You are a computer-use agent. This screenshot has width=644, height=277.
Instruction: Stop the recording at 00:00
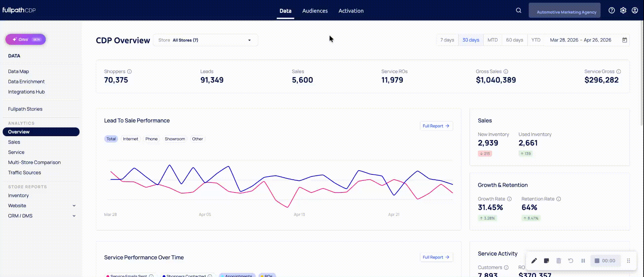coord(605,261)
